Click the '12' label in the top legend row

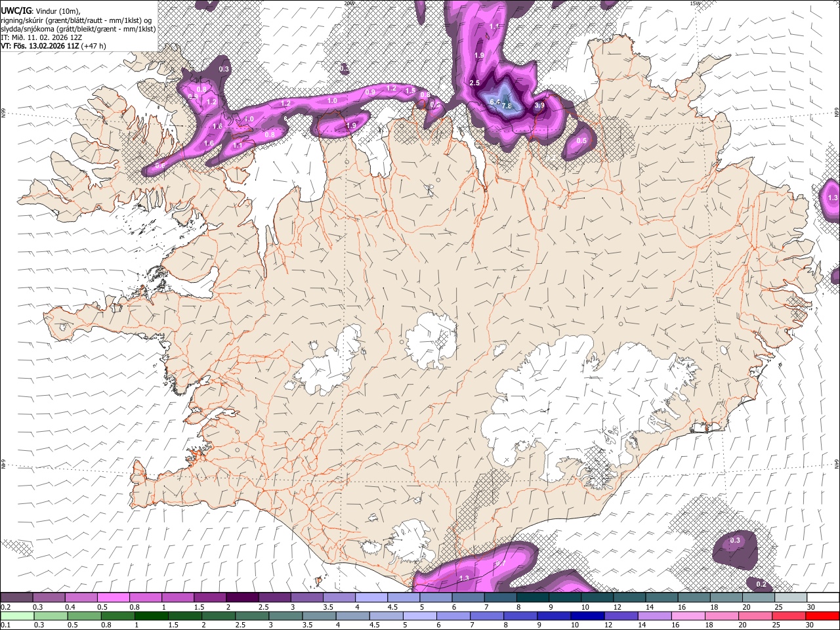(616, 607)
